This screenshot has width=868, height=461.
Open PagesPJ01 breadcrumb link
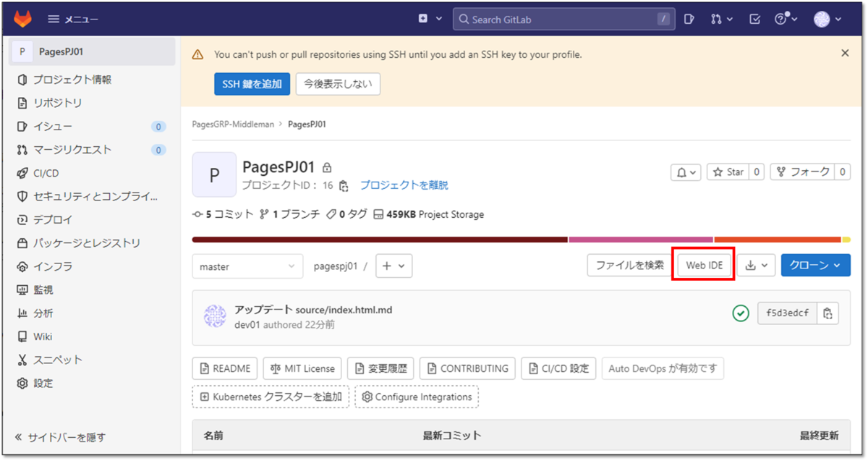307,124
